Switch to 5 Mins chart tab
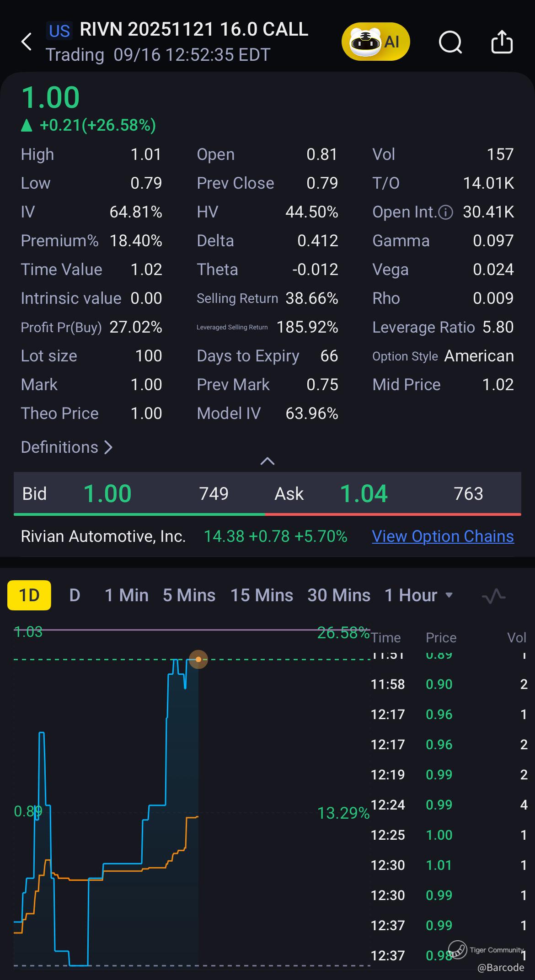This screenshot has height=980, width=535. point(189,595)
